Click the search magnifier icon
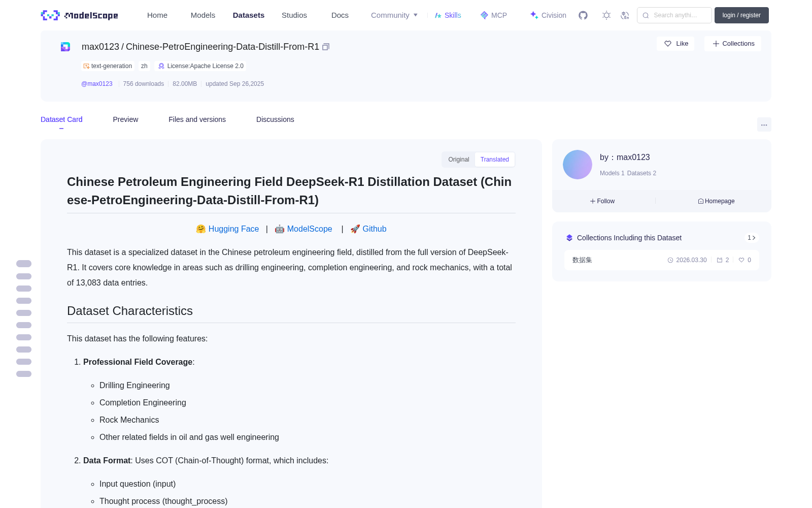Screen dimensions: 812x508 coord(646,15)
